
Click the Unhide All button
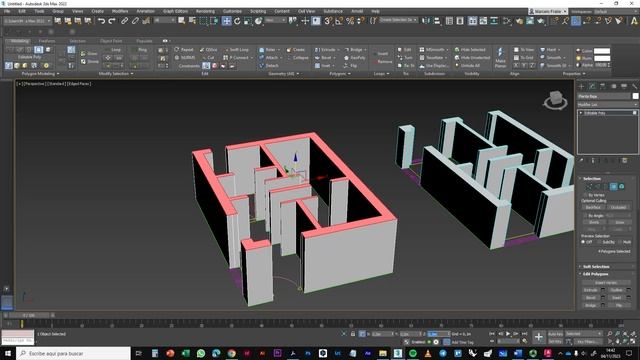467,66
